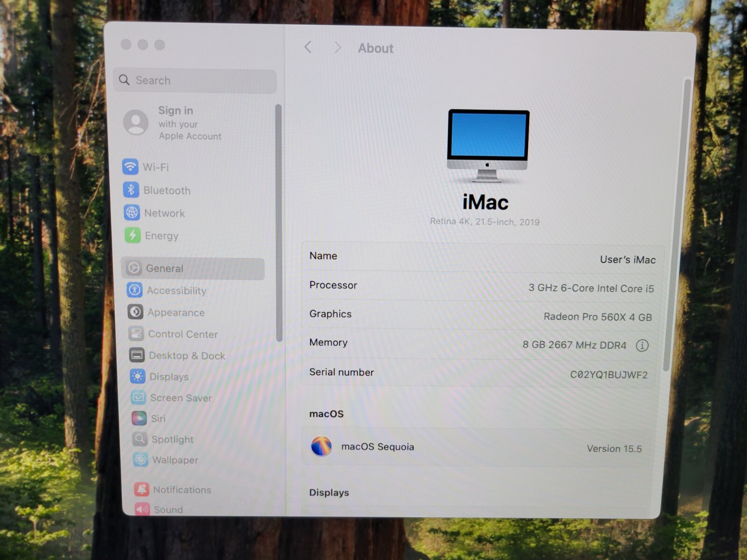Go back with the left chevron
This screenshot has height=560, width=747.
[x=308, y=47]
